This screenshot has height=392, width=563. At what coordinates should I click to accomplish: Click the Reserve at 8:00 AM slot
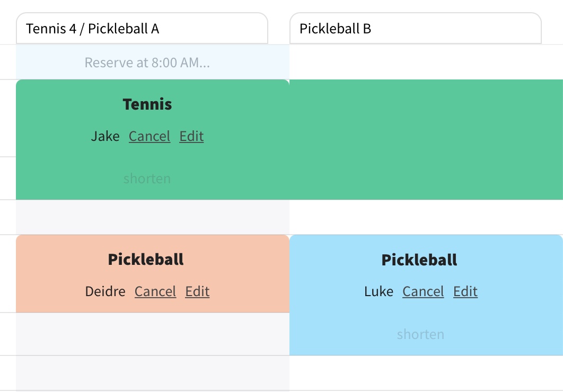coord(147,63)
